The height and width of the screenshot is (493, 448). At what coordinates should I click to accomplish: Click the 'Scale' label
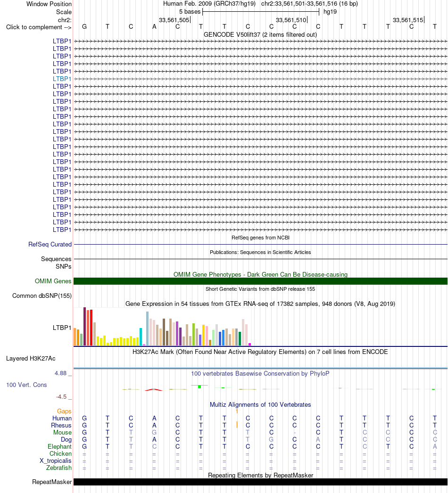click(x=64, y=12)
